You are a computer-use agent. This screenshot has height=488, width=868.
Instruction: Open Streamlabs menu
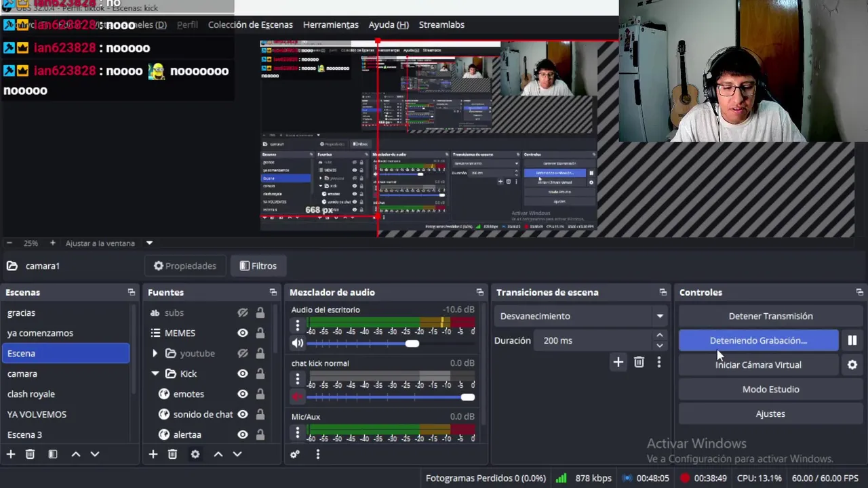pyautogui.click(x=441, y=24)
